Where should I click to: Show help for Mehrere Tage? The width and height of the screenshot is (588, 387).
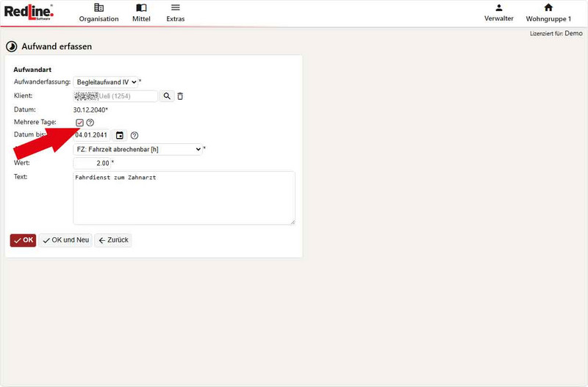[90, 123]
